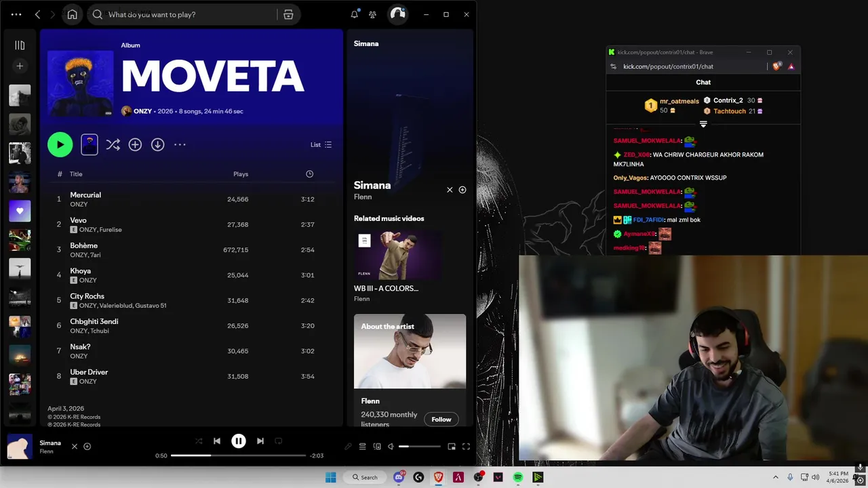Expand the chat leaderboard handle in Kick chat
The image size is (868, 488).
703,124
